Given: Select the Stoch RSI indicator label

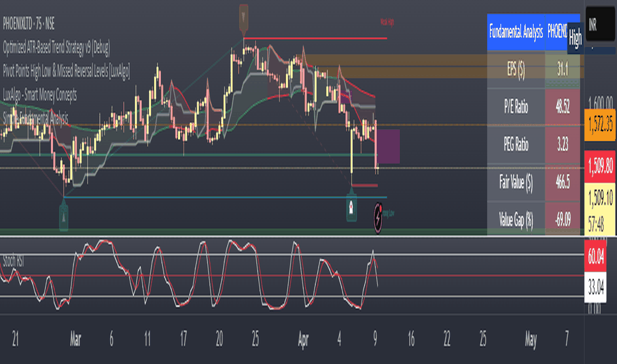Looking at the screenshot, I should tap(13, 261).
